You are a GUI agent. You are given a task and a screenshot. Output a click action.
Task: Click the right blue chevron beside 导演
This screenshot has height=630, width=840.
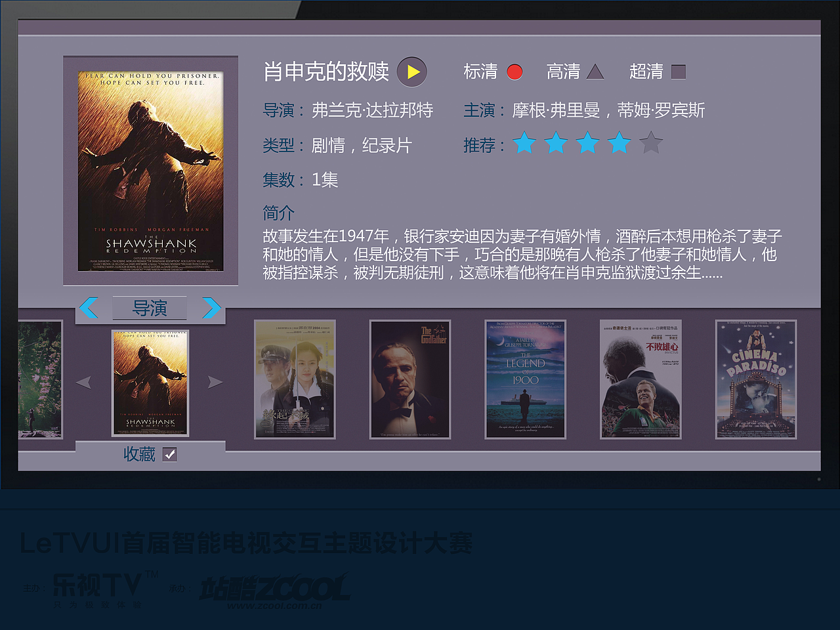tap(211, 308)
